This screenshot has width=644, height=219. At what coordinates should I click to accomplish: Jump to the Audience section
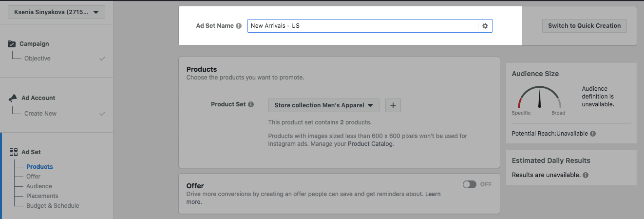coord(39,186)
